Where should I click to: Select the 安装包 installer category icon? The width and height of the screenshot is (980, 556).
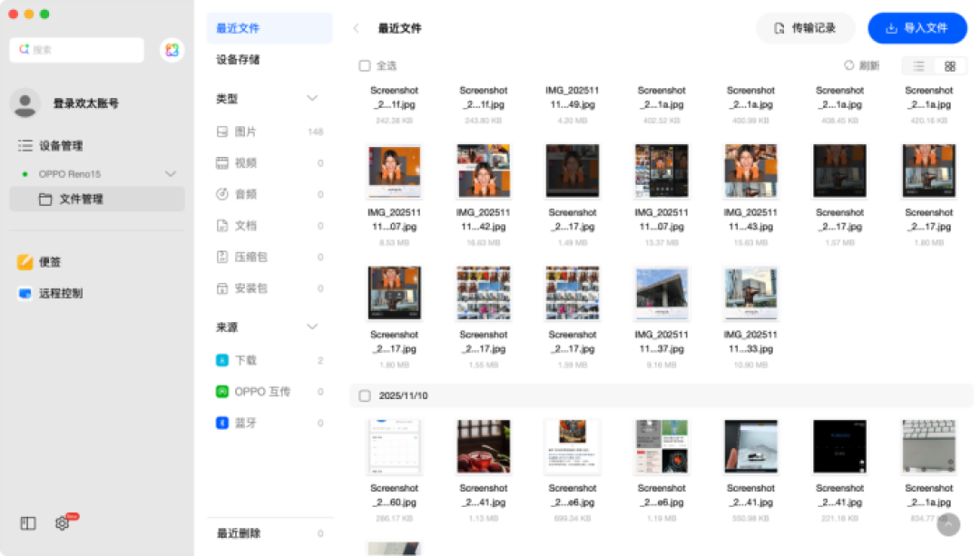(222, 288)
